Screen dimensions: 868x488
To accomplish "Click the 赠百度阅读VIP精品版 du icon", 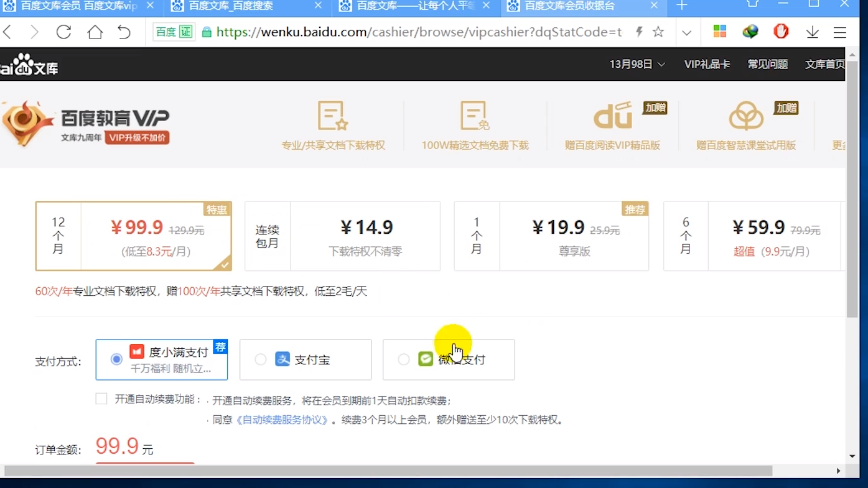I will 613,116.
